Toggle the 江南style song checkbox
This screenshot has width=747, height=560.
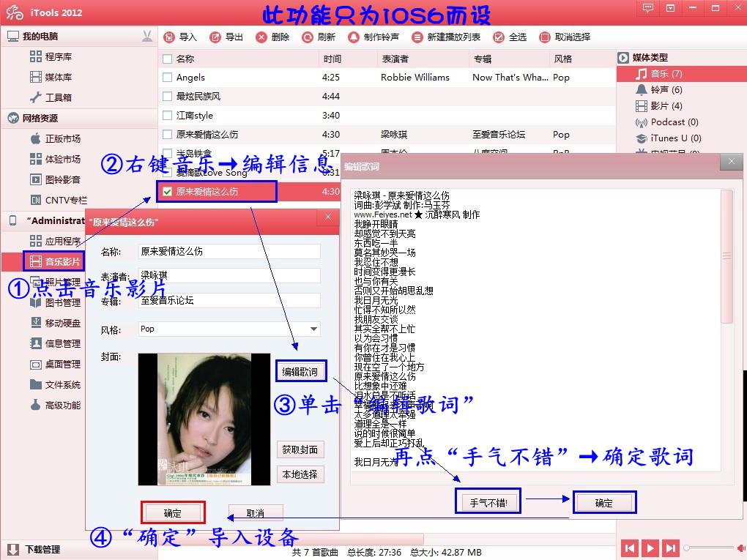(x=166, y=115)
